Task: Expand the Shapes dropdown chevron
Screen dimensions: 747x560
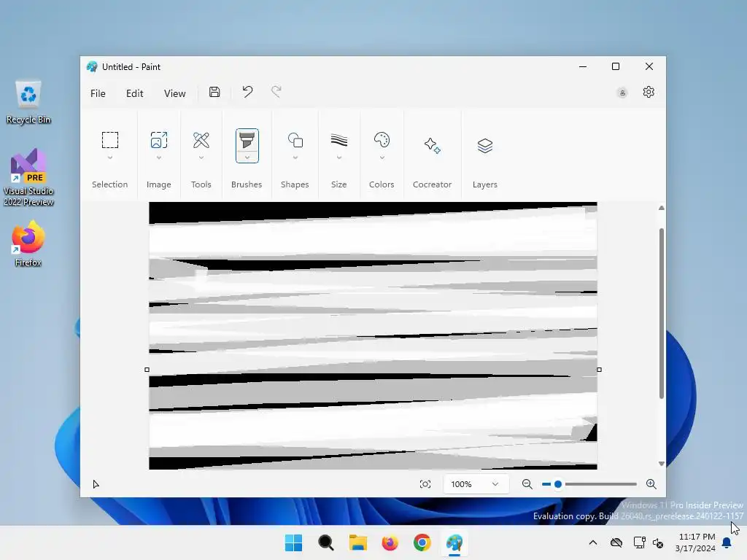Action: tap(295, 157)
